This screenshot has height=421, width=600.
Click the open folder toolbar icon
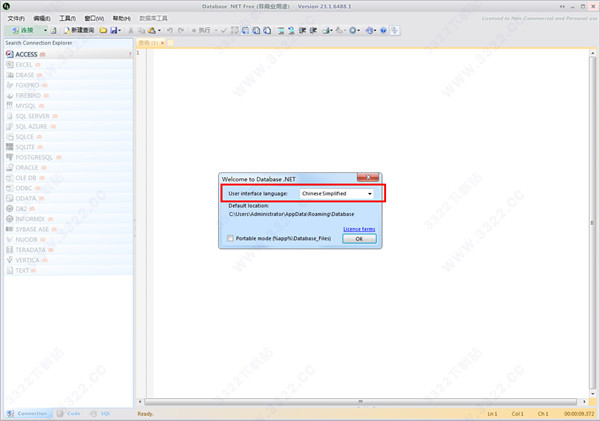[103, 30]
